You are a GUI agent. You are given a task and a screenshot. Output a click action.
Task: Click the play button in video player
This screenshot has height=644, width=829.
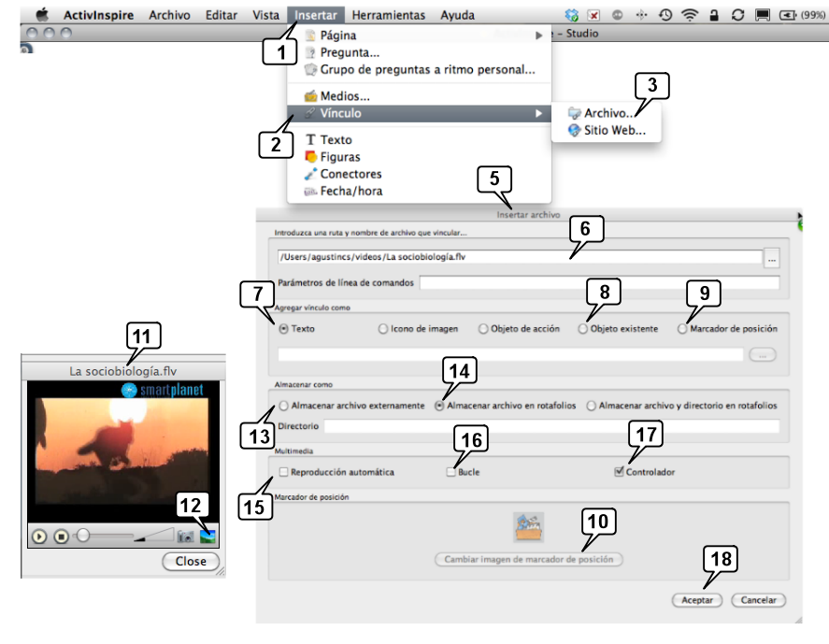coord(39,537)
